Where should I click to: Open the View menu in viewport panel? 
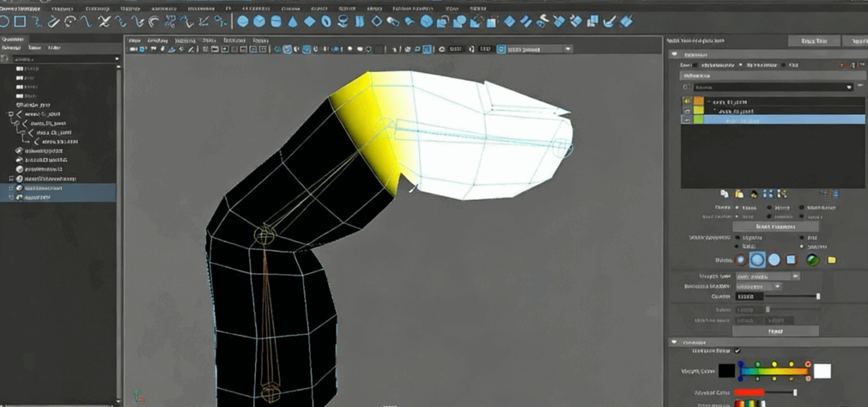(x=134, y=40)
